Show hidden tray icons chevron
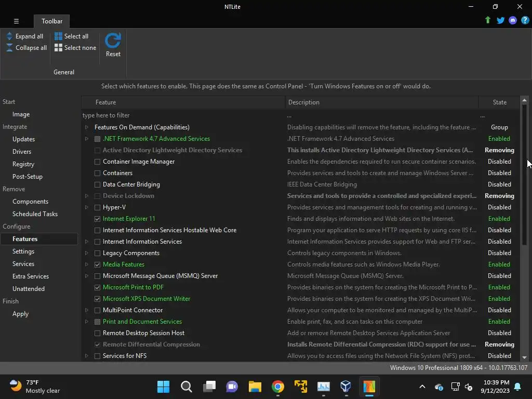Screen dimensions: 532x399 (x=422, y=387)
